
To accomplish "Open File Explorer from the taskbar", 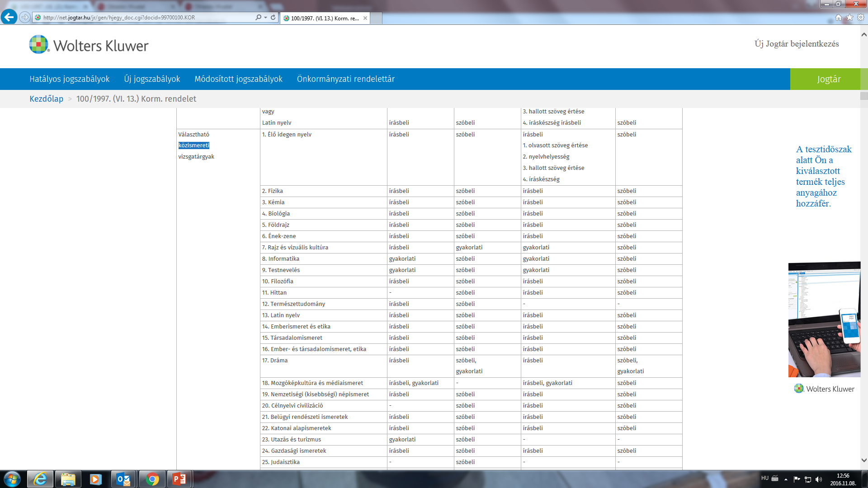I will point(68,479).
